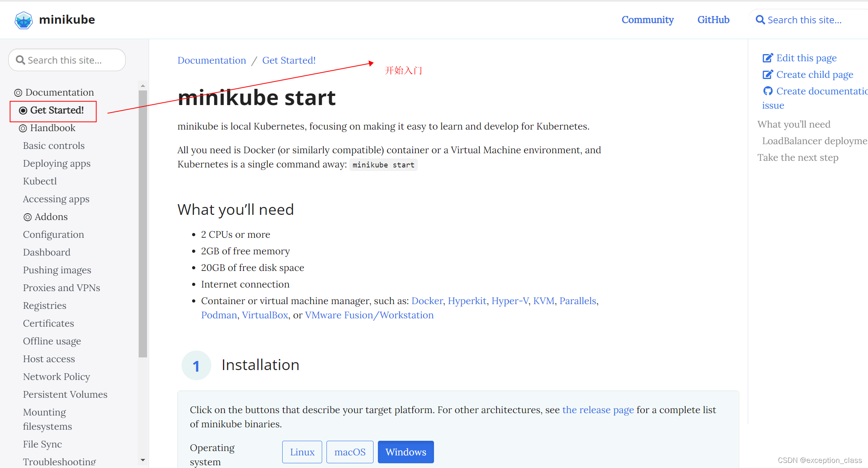Focus the sidebar Search this site field
Viewport: 868px width, 468px height.
click(67, 60)
